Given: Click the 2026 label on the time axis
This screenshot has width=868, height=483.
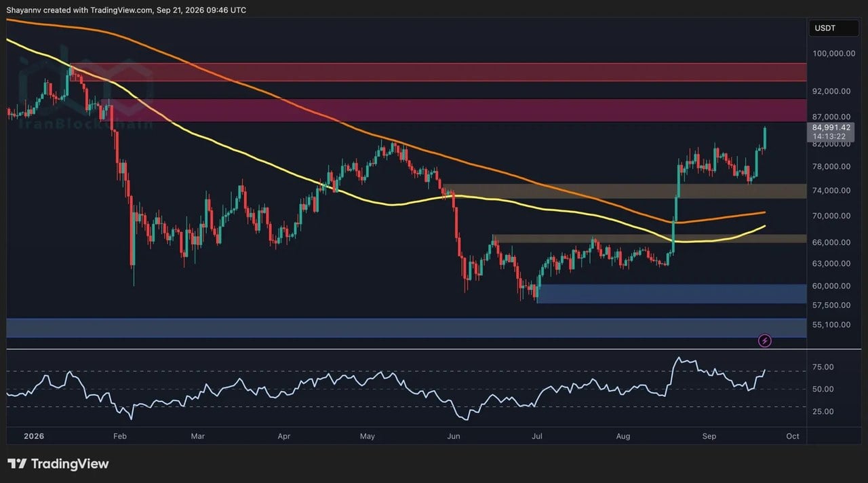Looking at the screenshot, I should click(x=33, y=436).
